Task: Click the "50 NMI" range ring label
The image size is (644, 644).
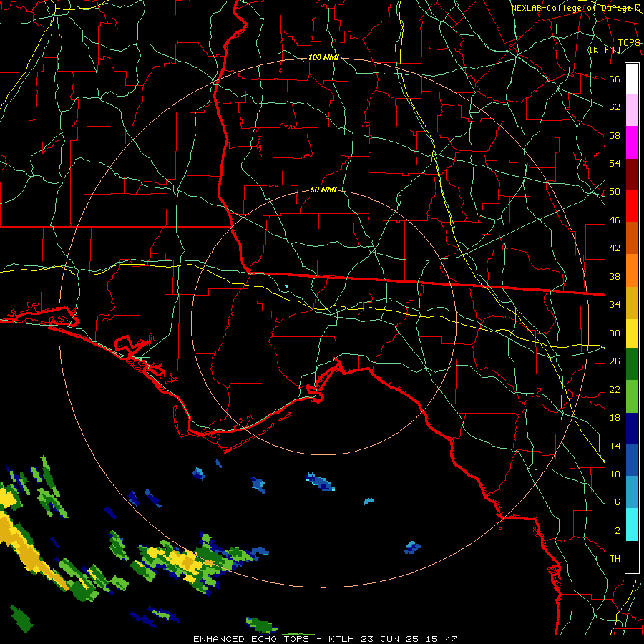Action: [323, 190]
